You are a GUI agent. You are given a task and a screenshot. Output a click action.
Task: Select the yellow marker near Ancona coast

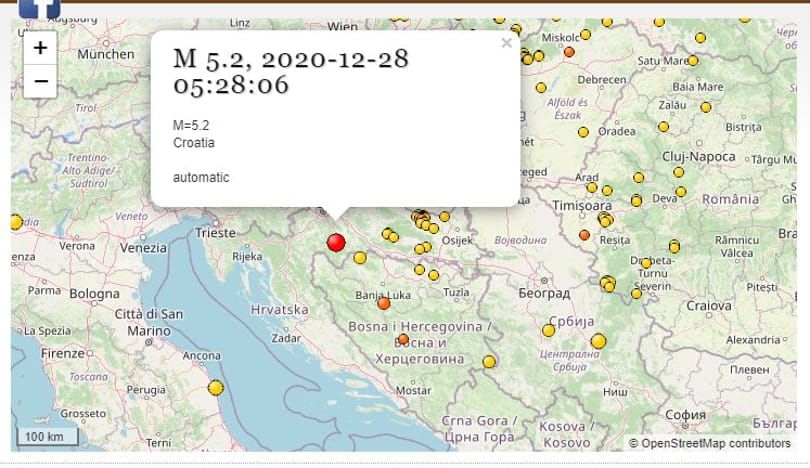coord(216,387)
